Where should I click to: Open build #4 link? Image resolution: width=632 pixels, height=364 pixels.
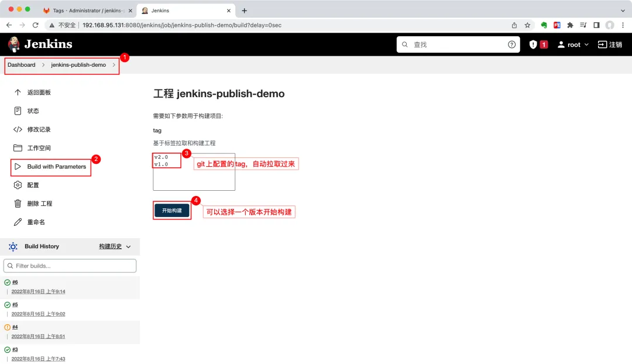click(x=15, y=327)
